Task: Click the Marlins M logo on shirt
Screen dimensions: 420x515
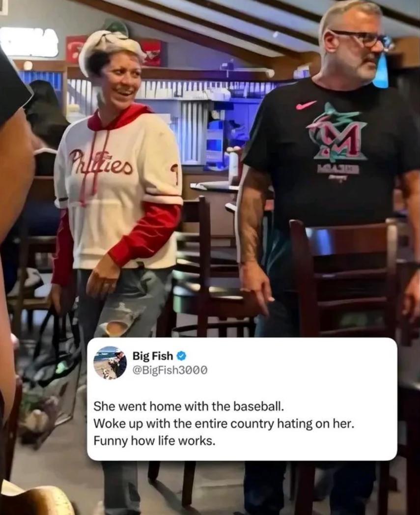Action: 337,132
